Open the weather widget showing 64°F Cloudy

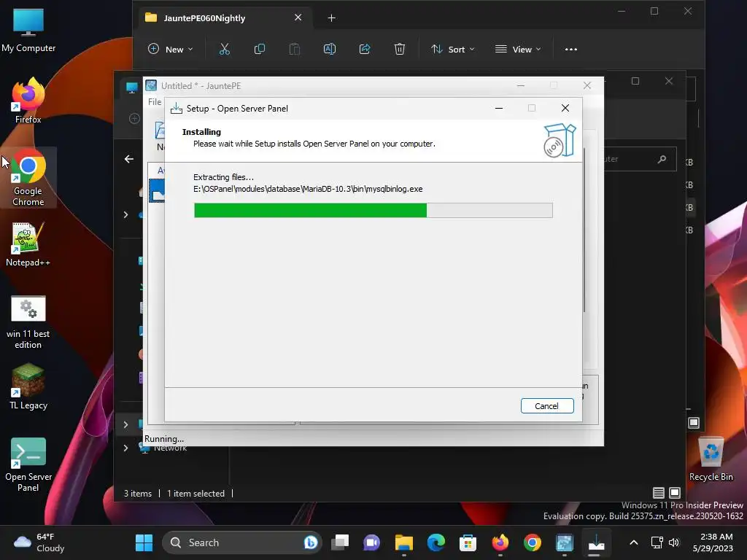(39, 542)
